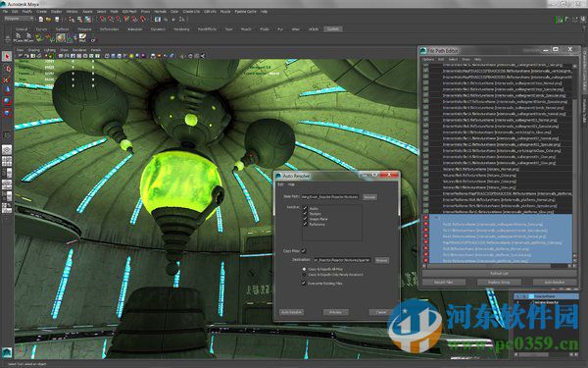Toggle the Overwrite Existing Files checkbox
The image size is (588, 368).
pos(304,284)
